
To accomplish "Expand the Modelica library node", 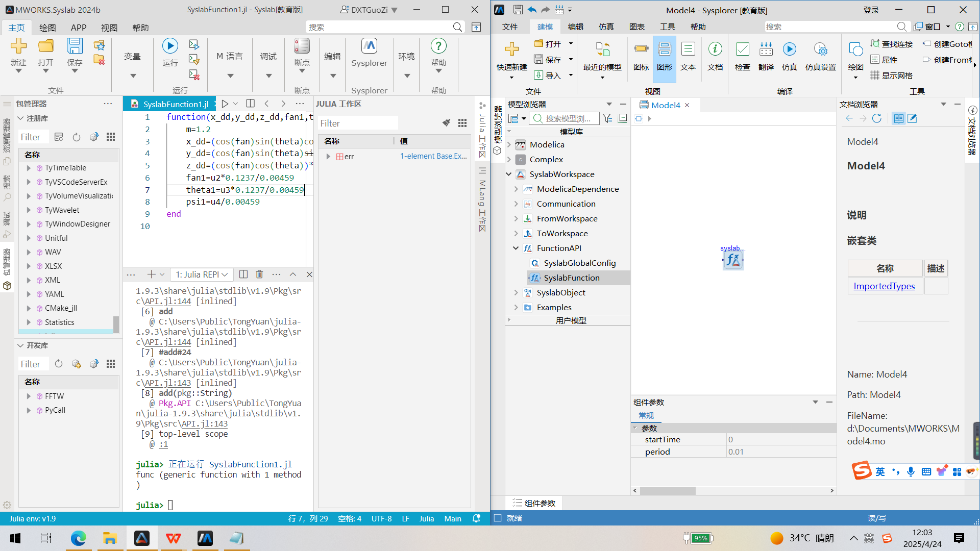I will (x=509, y=145).
